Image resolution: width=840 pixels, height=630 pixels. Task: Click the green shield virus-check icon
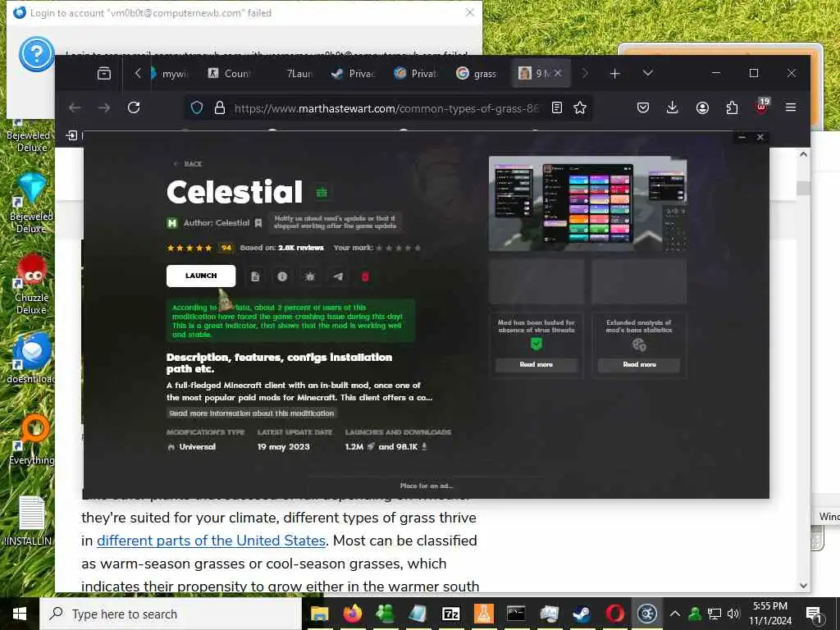(x=536, y=344)
